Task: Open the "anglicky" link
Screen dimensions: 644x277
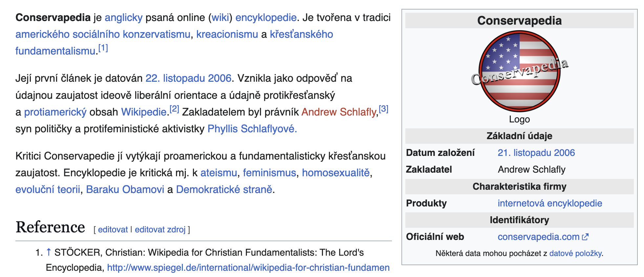Action: tap(123, 17)
